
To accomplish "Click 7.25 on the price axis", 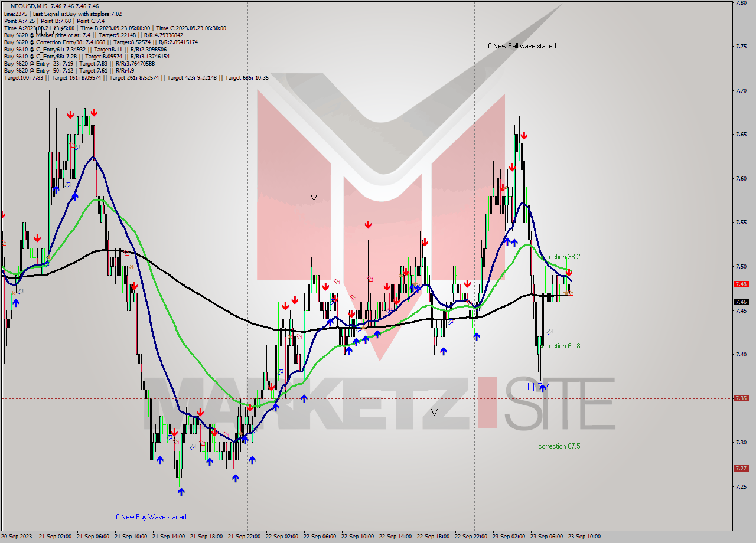I will point(741,487).
